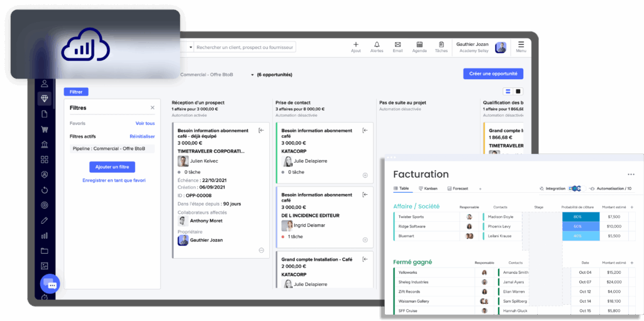Click the $24,000 amount for Sheleg Industries
Viewport: 644px width, 321px height.
(614, 282)
